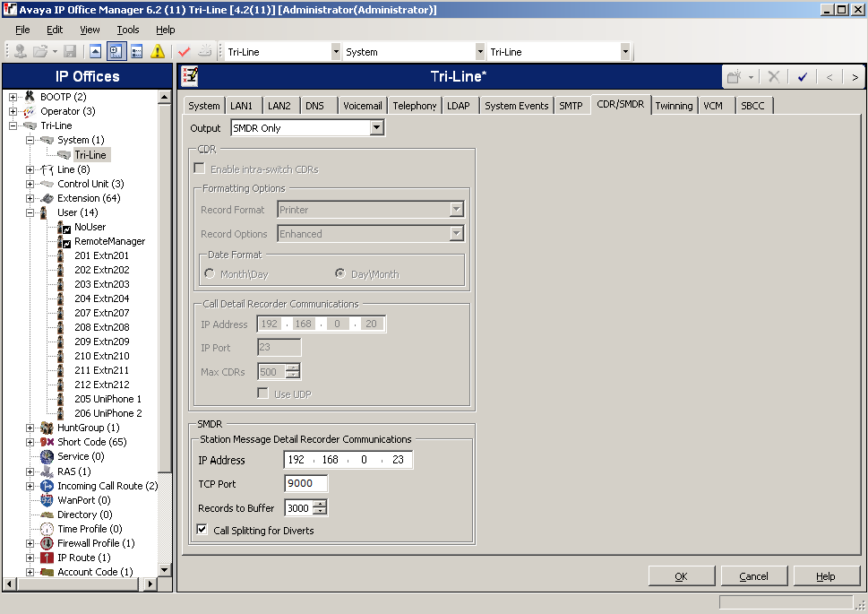Screen dimensions: 868x614
Task: Click the red tick Save Config toolbar icon
Action: [x=184, y=50]
